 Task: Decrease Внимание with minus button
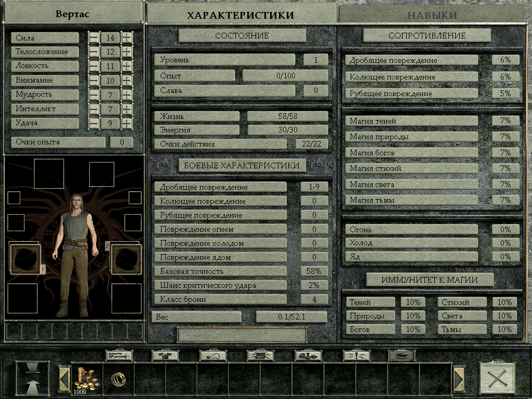tap(94, 80)
